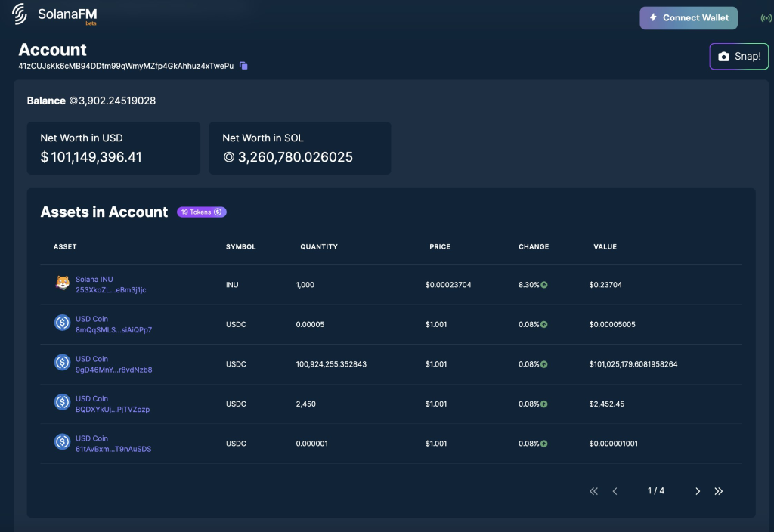Click the SolanaFM beta wordmark

pyautogui.click(x=67, y=15)
